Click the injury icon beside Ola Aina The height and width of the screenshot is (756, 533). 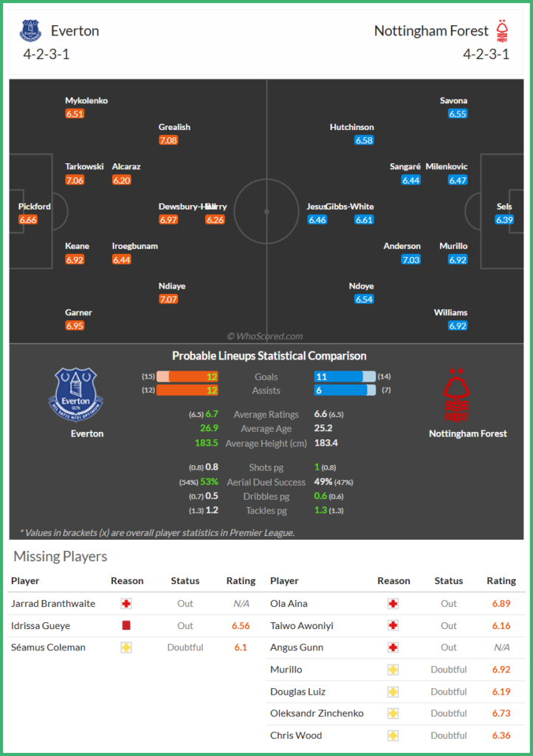(393, 603)
